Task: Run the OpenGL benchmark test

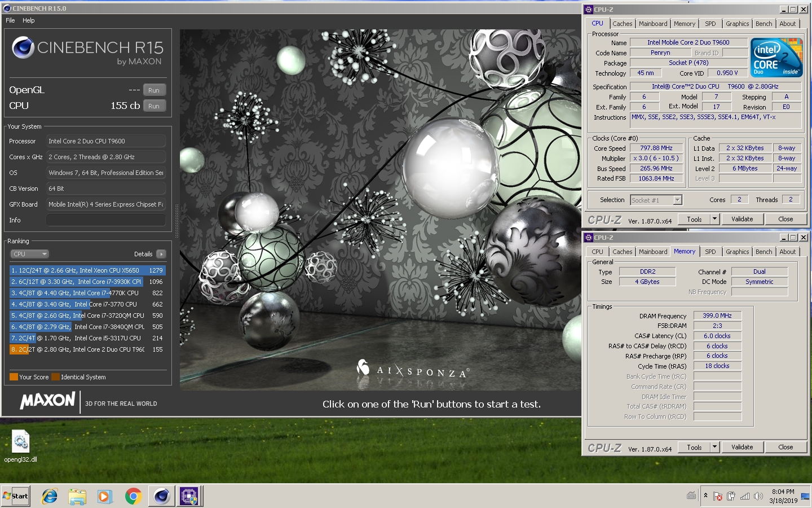Action: (x=154, y=90)
